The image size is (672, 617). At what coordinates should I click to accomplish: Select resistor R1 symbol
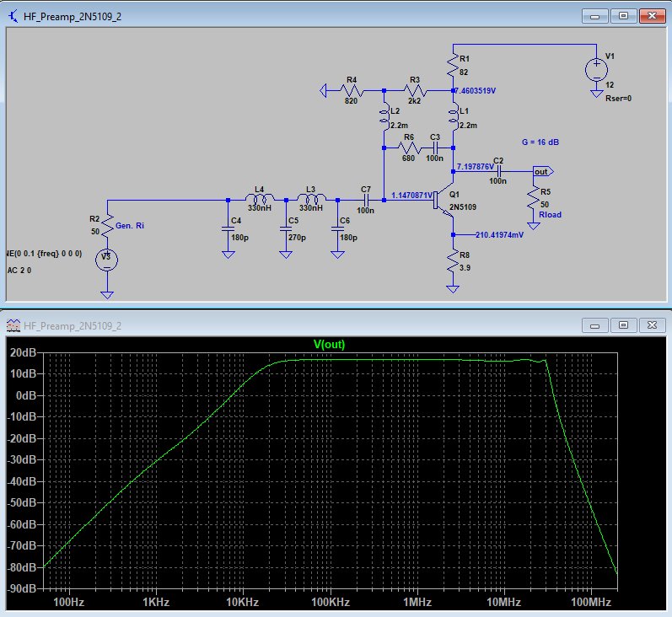tap(453, 65)
